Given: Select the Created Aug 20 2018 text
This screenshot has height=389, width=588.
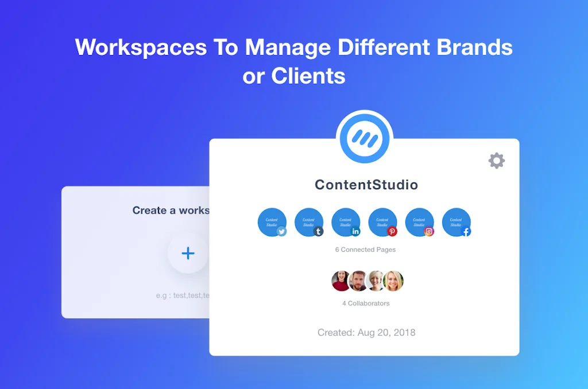Looking at the screenshot, I should click(x=365, y=332).
